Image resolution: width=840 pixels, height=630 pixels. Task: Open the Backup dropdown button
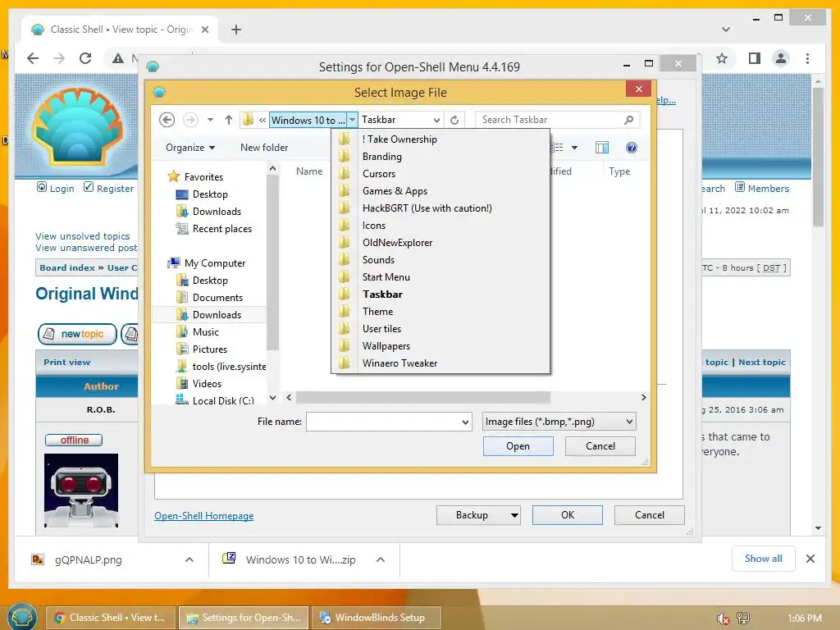514,515
